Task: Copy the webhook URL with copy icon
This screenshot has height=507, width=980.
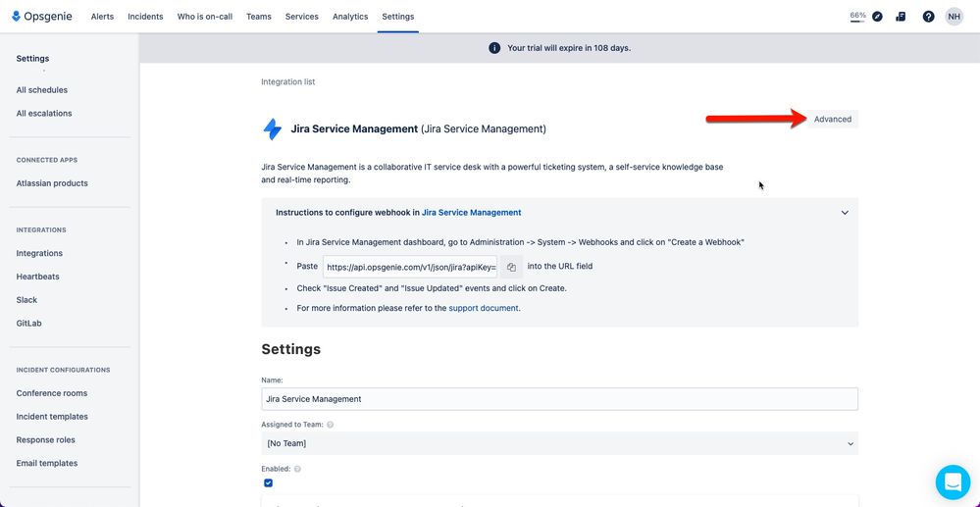Action: [511, 267]
